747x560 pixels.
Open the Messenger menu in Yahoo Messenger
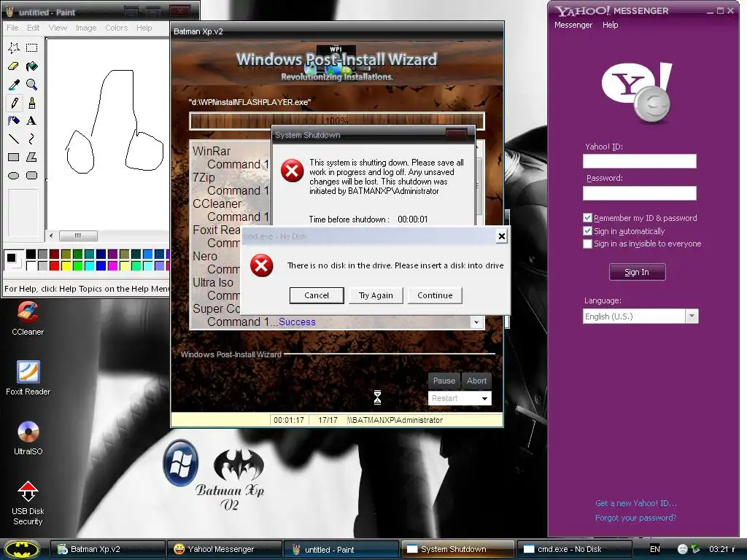(573, 25)
